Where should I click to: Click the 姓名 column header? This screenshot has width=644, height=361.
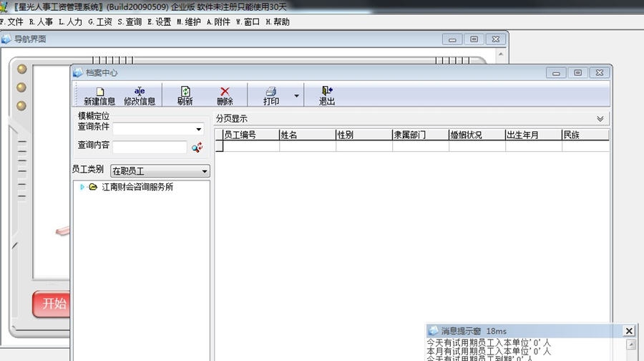tap(307, 135)
